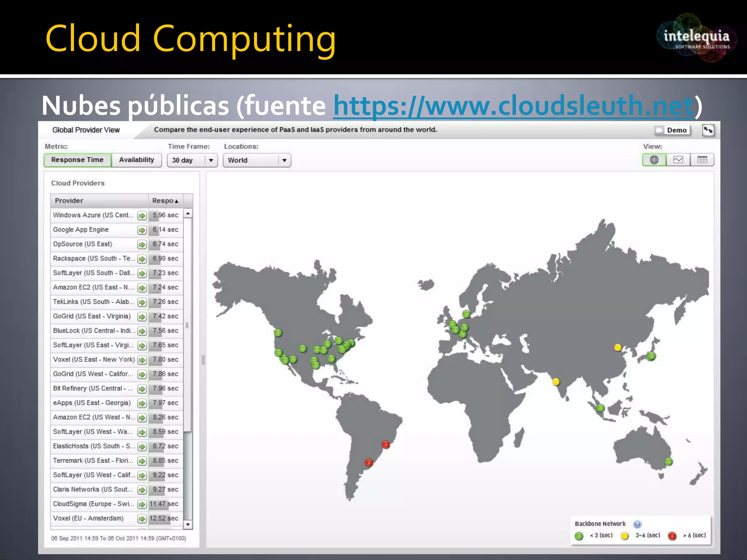Select the red marker in Brazil

point(386,444)
